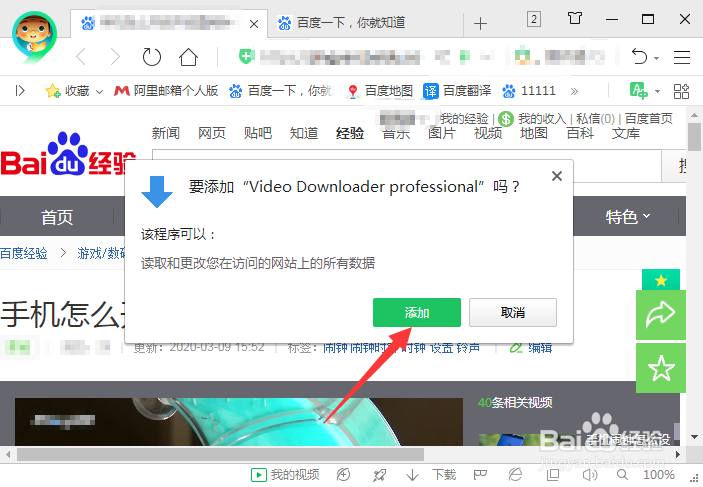Click the window split icon in status bar
Screen dimensions: 703x487
(553, 474)
